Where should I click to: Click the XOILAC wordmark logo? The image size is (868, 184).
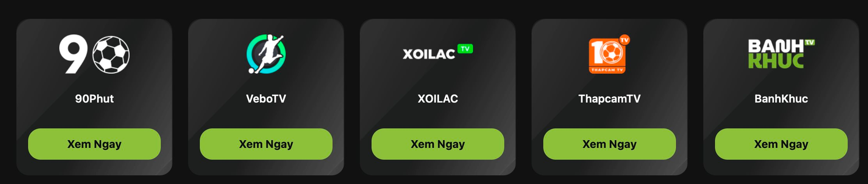(x=438, y=53)
